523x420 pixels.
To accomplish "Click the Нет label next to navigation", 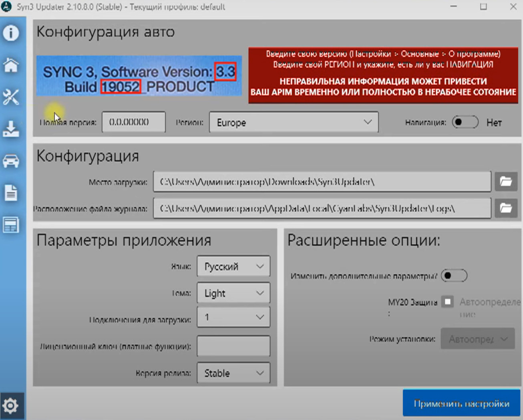I will 494,123.
